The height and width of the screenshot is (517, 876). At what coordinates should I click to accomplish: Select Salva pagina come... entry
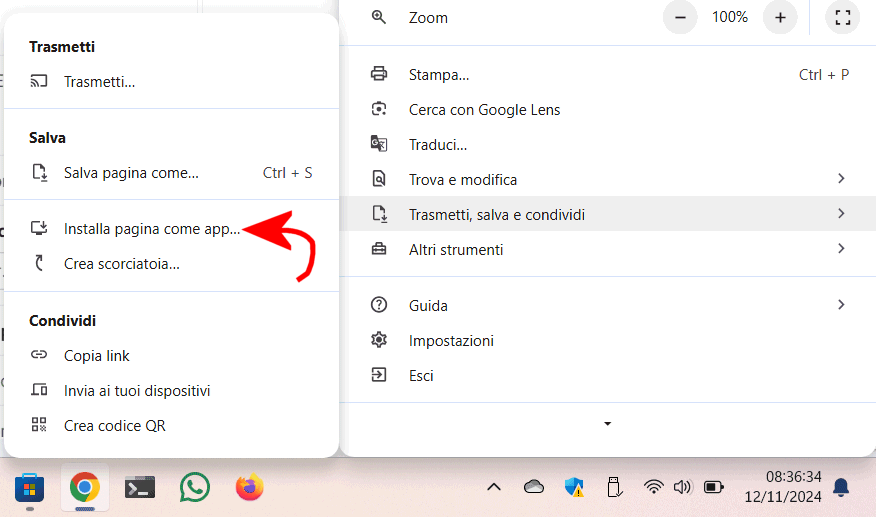[172, 173]
